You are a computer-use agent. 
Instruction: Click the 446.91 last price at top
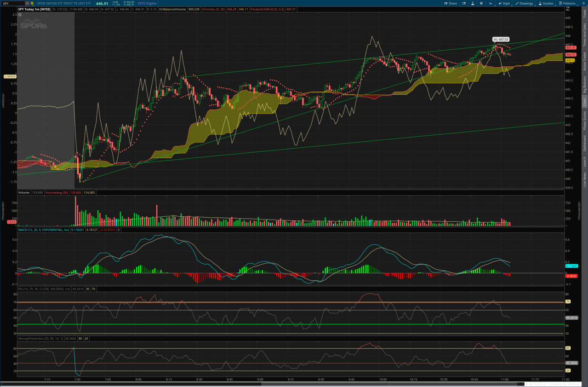coord(102,4)
